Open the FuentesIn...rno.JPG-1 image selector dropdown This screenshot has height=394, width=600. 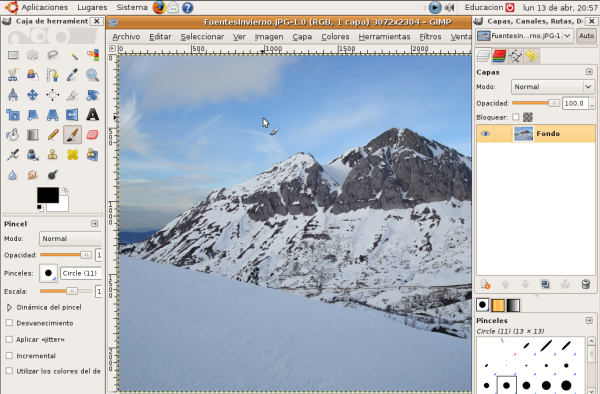(525, 36)
